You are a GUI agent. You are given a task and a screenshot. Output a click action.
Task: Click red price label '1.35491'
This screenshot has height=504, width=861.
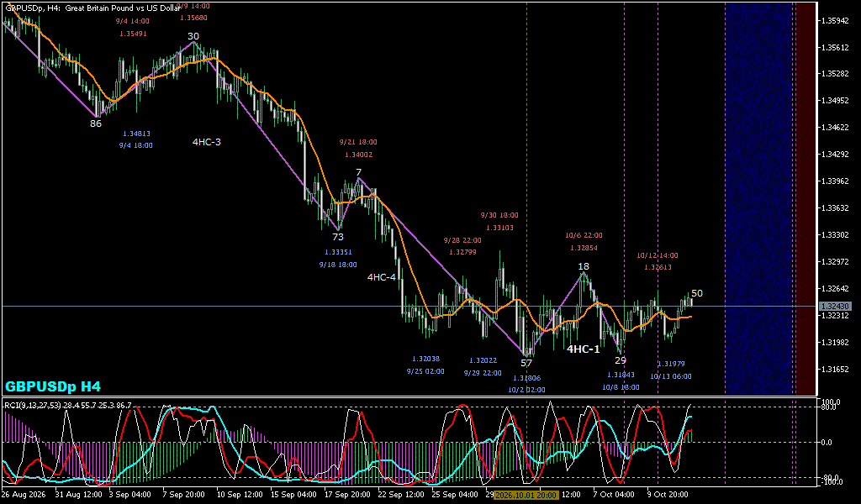[134, 34]
